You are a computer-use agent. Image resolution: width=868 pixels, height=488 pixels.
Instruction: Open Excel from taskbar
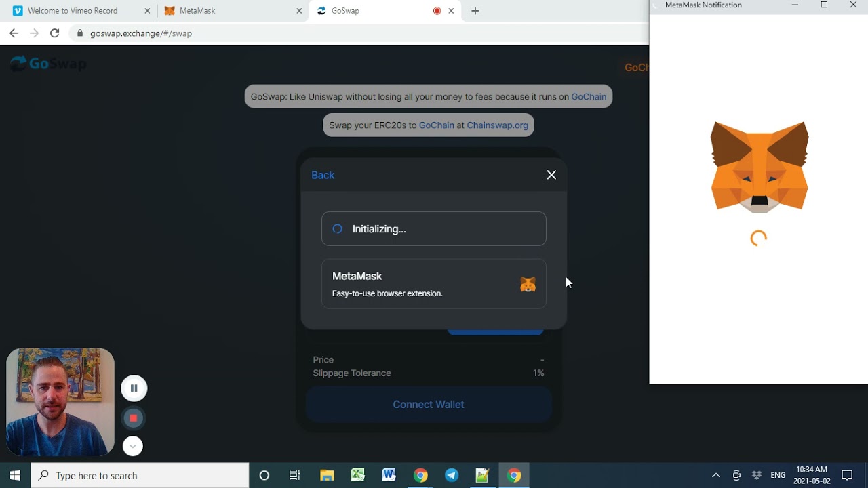(358, 475)
